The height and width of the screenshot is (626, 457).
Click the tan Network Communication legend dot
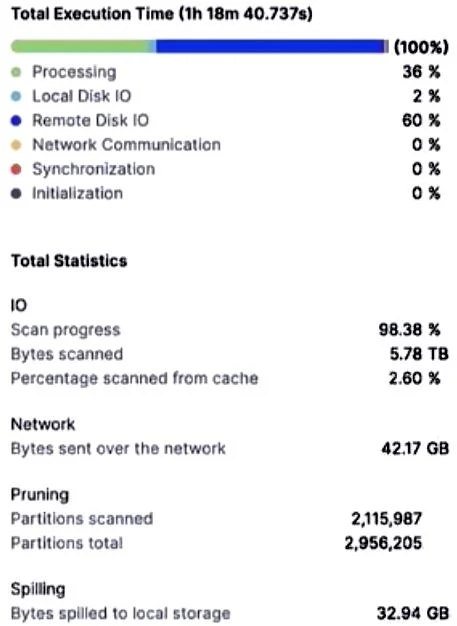(x=16, y=145)
